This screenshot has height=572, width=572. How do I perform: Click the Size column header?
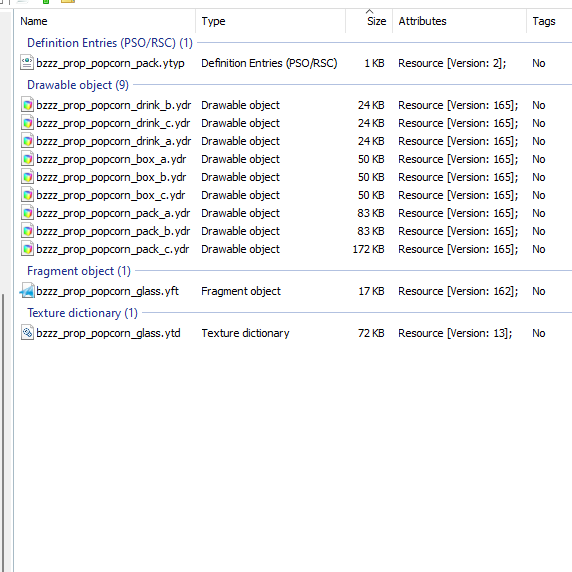point(369,21)
